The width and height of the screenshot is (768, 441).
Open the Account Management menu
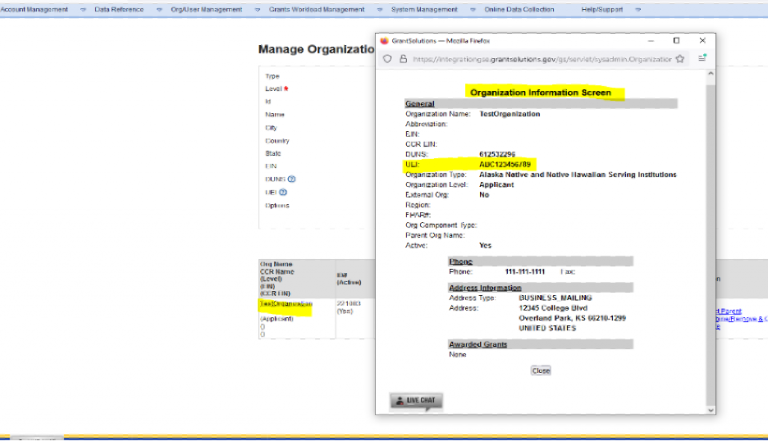35,9
